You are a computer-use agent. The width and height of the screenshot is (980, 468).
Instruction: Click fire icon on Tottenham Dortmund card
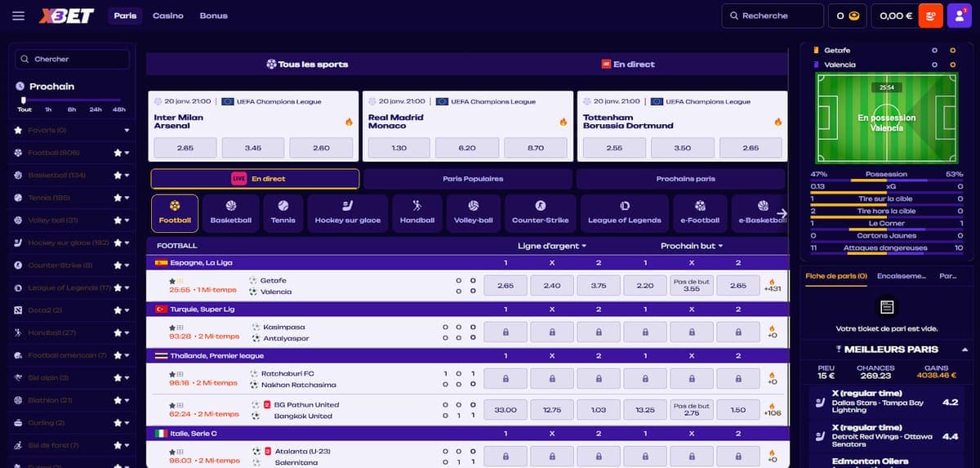778,122
